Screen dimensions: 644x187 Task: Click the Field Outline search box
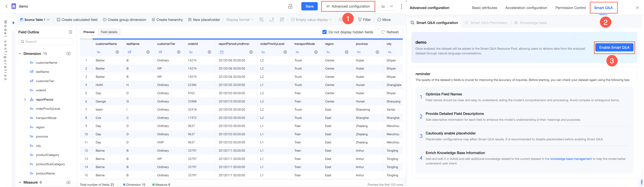tap(46, 42)
